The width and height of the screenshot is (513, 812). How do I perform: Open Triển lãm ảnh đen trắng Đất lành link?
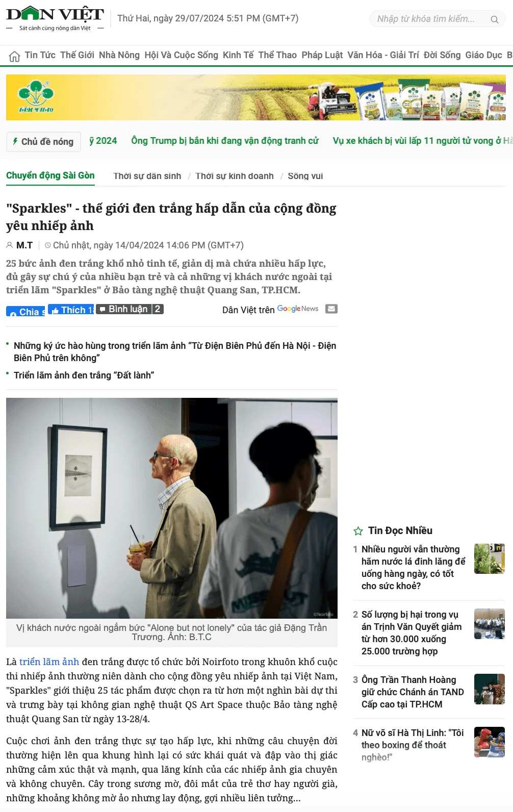tap(84, 375)
